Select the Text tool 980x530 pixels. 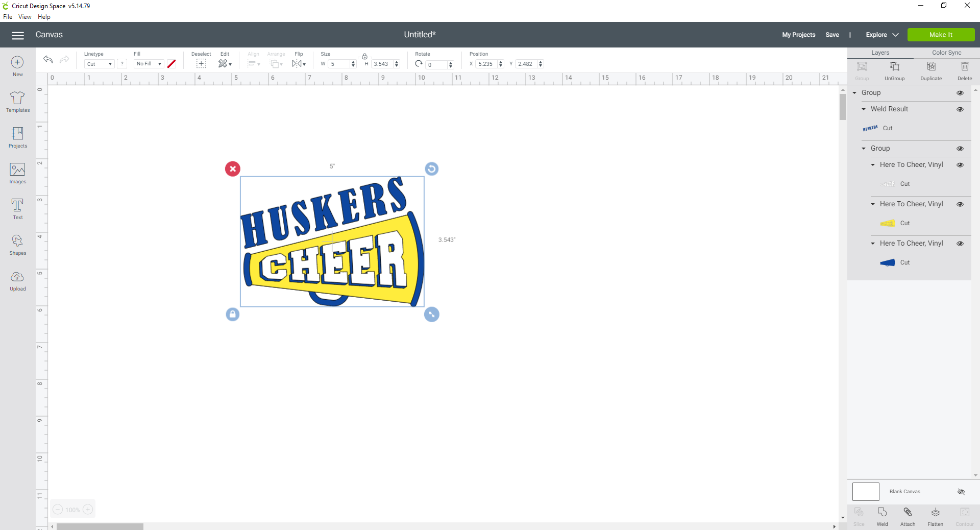click(17, 209)
